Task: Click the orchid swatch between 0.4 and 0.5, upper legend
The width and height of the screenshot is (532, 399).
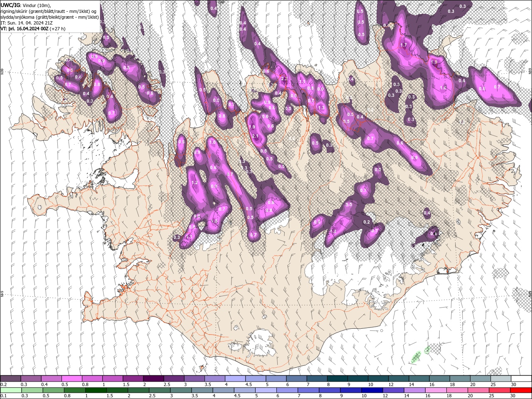Action: coord(52,379)
